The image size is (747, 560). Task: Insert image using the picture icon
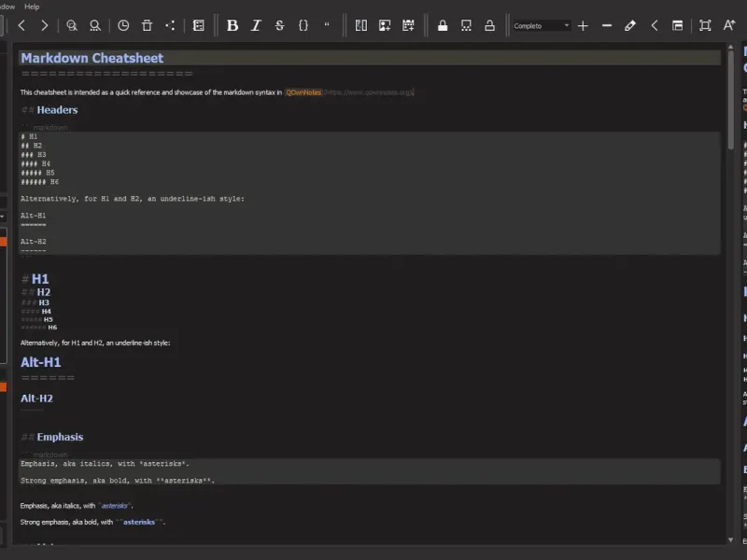click(x=385, y=25)
